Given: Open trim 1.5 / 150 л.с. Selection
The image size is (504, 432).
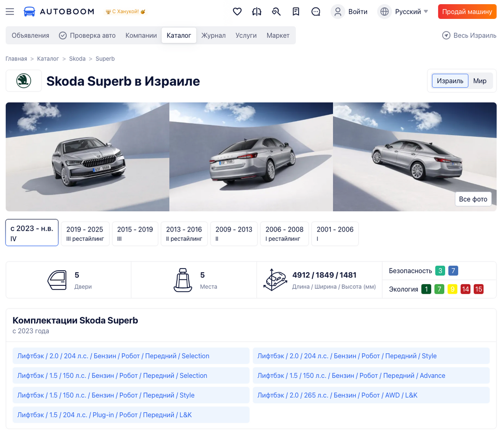Looking at the screenshot, I should (131, 376).
